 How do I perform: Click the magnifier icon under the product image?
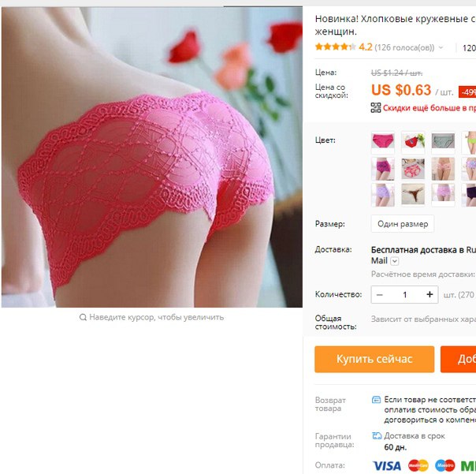click(83, 317)
